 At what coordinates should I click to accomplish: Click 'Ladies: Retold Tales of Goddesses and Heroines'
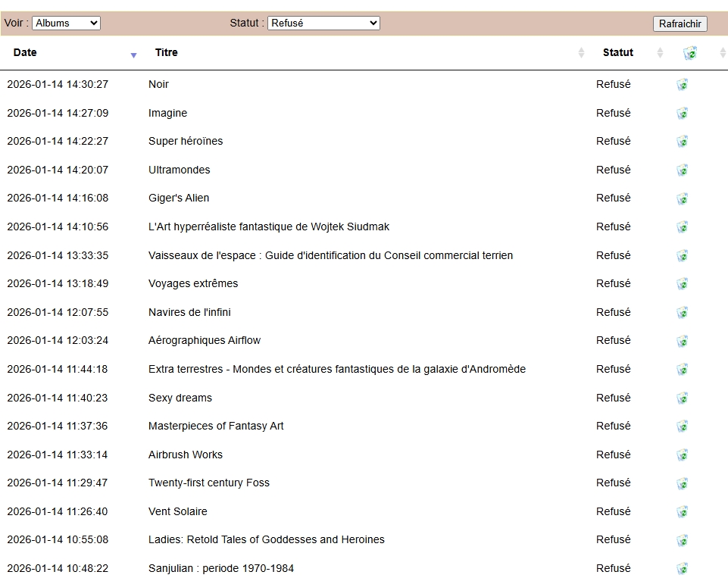click(267, 540)
